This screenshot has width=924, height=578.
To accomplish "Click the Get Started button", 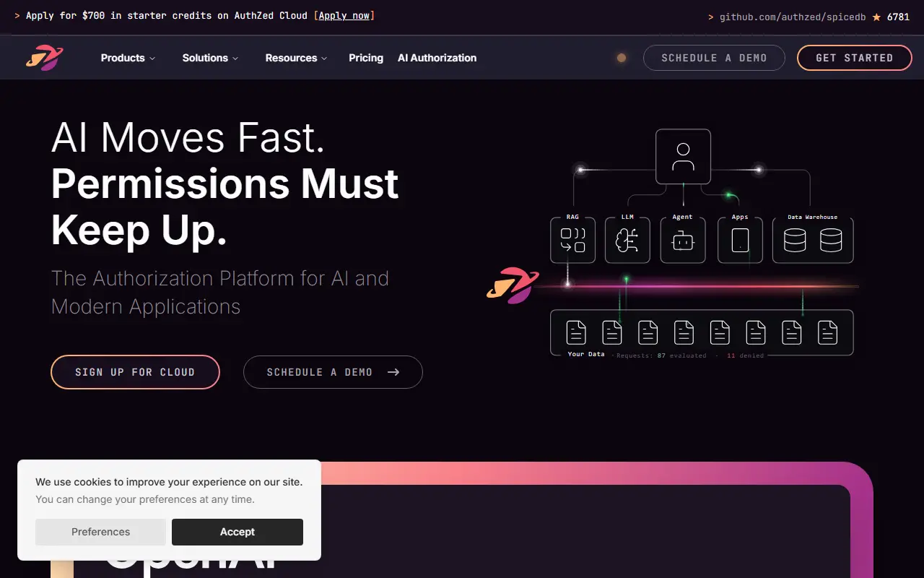I will click(855, 58).
